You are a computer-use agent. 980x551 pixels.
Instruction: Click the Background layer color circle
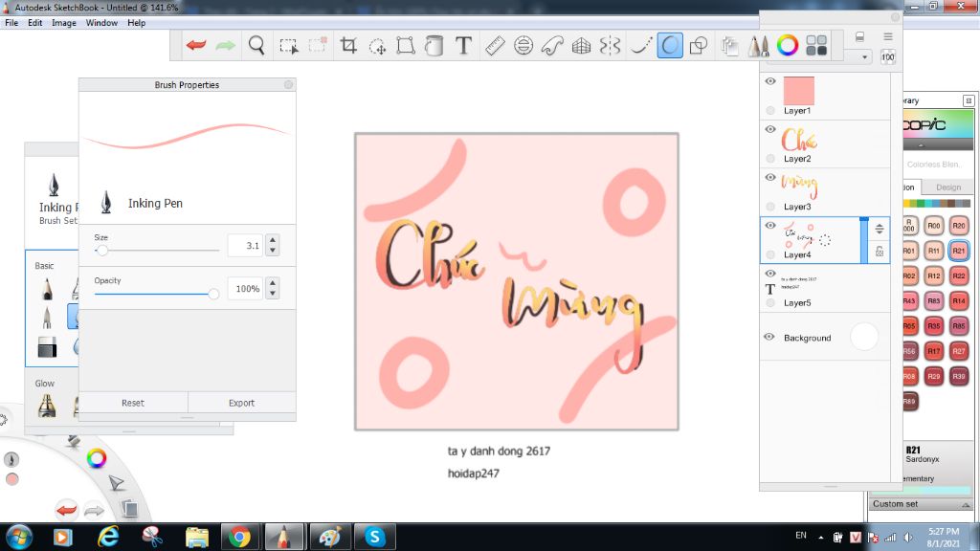pos(864,337)
